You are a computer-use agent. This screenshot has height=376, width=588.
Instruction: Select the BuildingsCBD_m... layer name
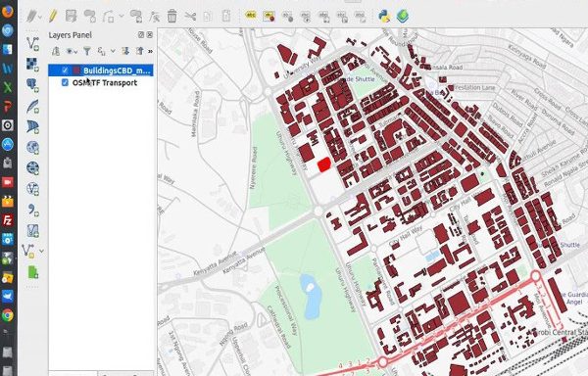pos(117,70)
